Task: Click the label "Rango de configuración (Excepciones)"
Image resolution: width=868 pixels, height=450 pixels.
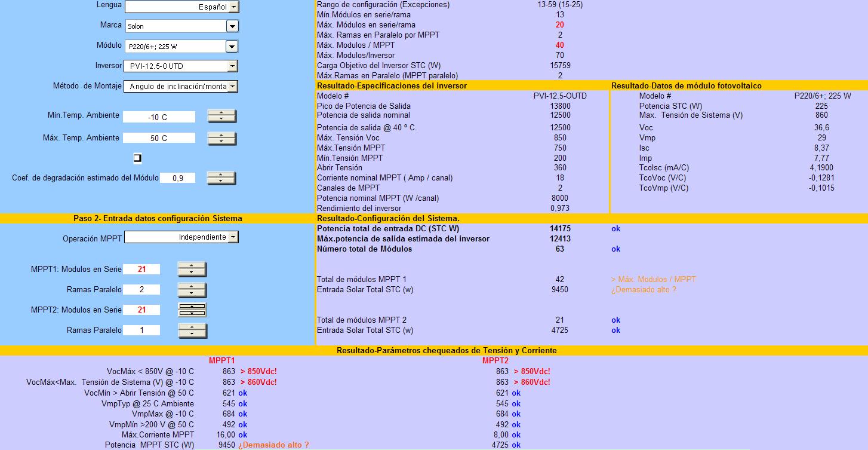Action: click(x=383, y=5)
